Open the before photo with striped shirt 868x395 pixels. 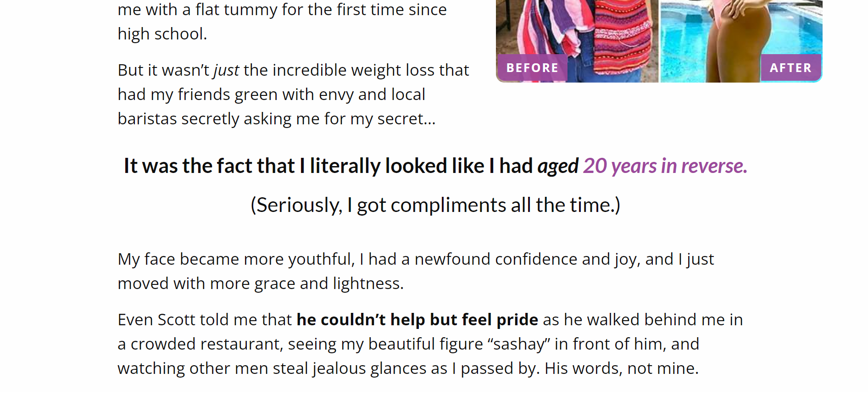577,41
